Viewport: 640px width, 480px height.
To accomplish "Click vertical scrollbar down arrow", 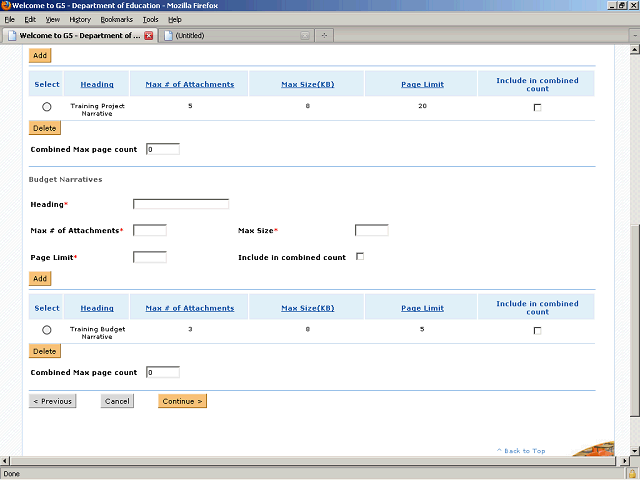I will coord(635,451).
